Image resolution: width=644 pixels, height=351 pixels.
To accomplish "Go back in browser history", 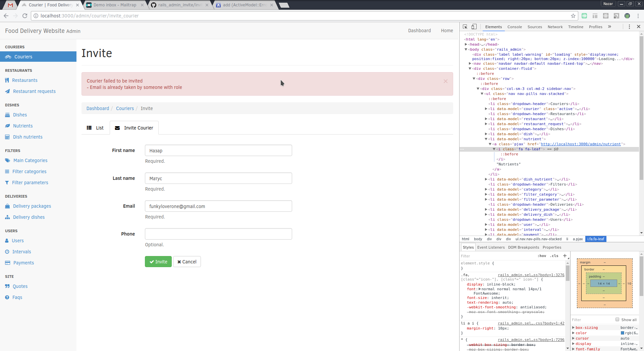I will (x=6, y=16).
